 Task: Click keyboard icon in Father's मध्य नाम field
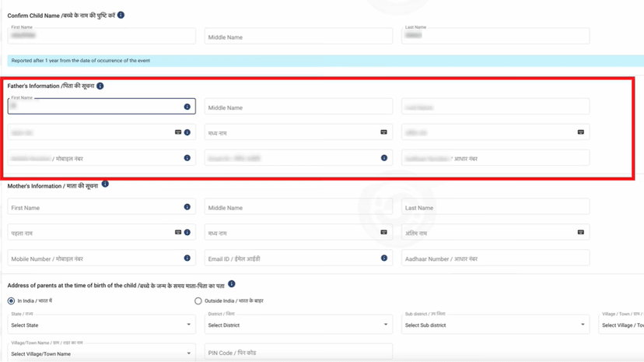tap(383, 132)
